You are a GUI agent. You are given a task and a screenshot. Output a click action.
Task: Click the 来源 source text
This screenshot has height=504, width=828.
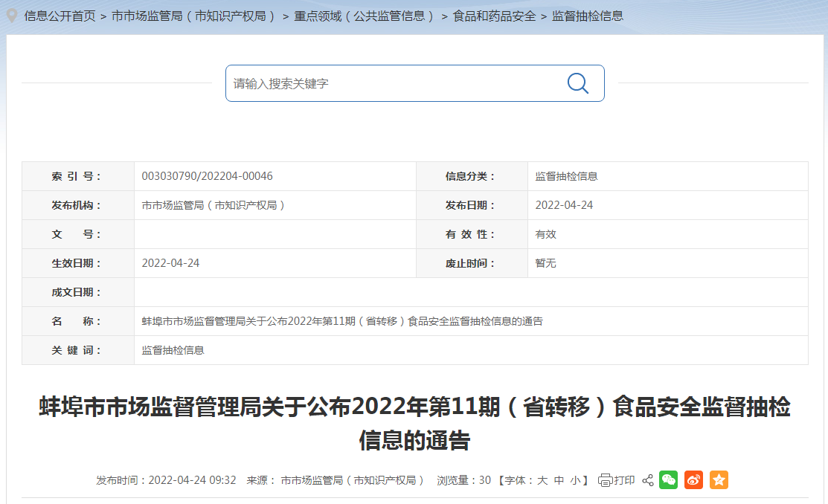[x=336, y=480]
